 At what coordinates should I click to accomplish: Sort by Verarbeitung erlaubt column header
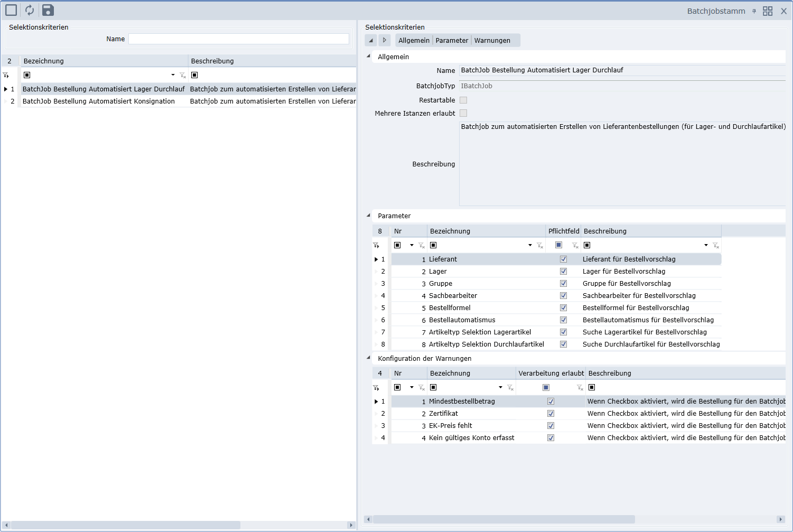tap(551, 374)
